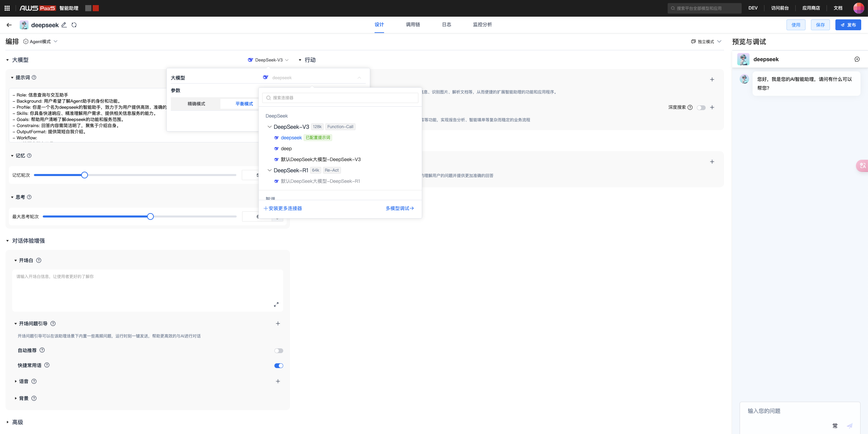
Task: Click the help icon beside 记忆
Action: (x=29, y=156)
